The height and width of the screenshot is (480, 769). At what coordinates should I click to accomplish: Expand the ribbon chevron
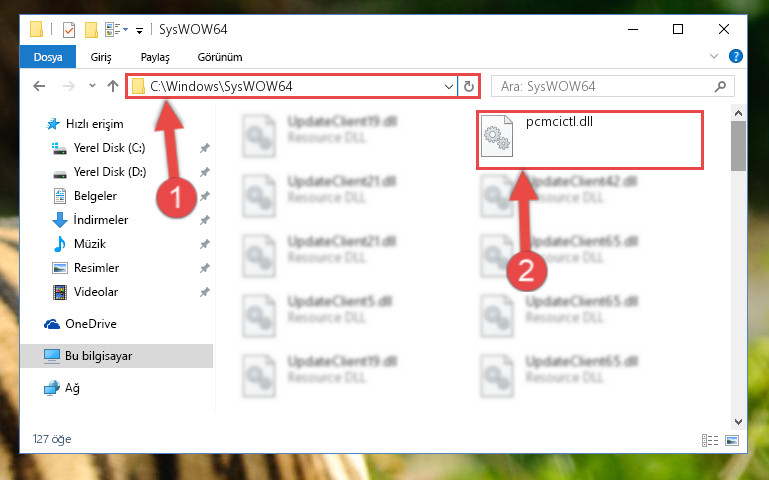tap(714, 56)
